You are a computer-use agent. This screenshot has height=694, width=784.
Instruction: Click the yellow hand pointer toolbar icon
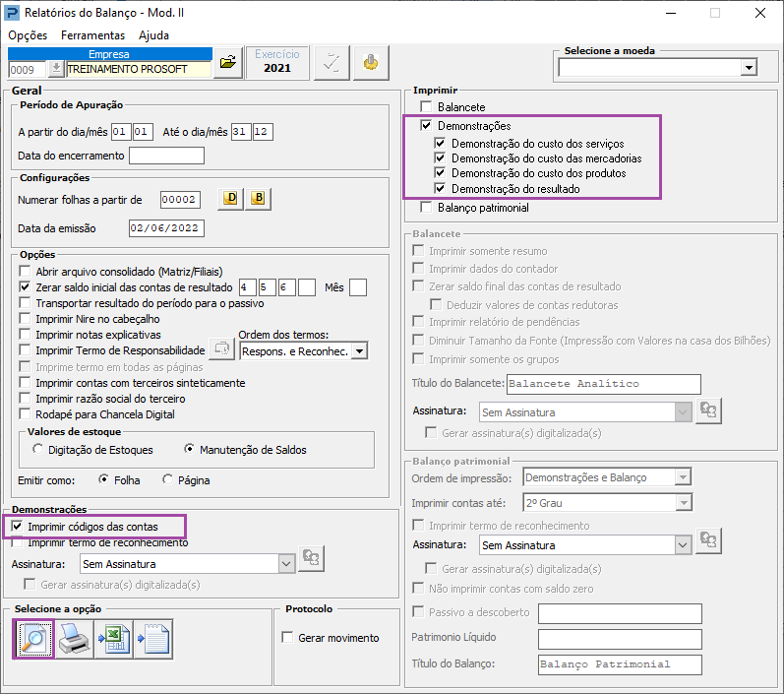coord(371,63)
